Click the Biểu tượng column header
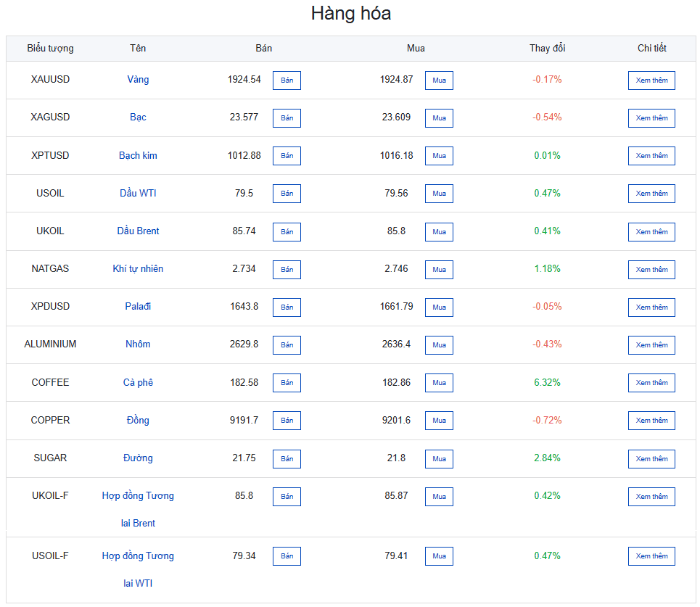Screen dimensions: 700x607 click(51, 48)
